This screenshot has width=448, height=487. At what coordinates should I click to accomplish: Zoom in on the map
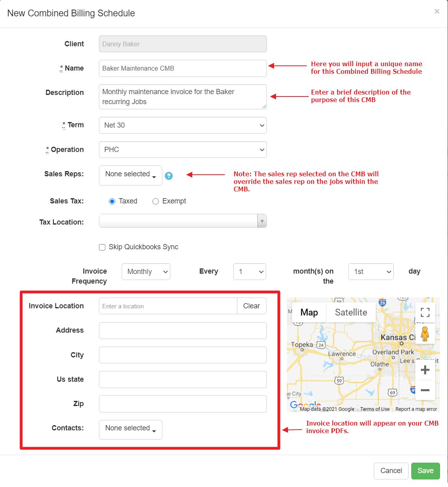pos(425,370)
